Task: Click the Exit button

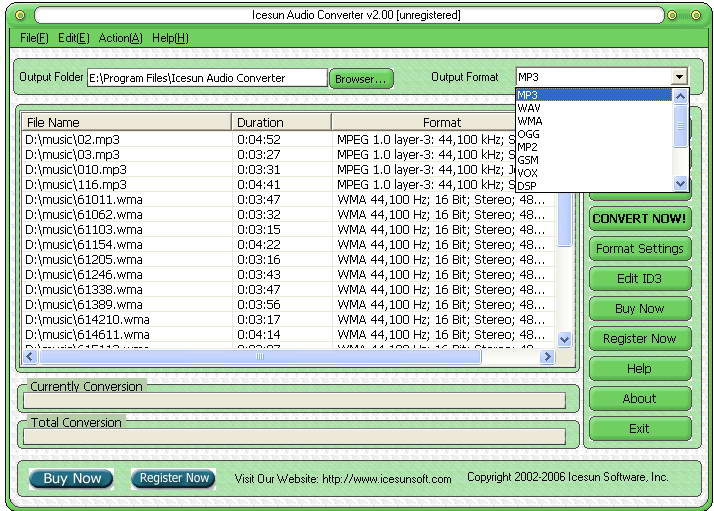Action: tap(640, 429)
